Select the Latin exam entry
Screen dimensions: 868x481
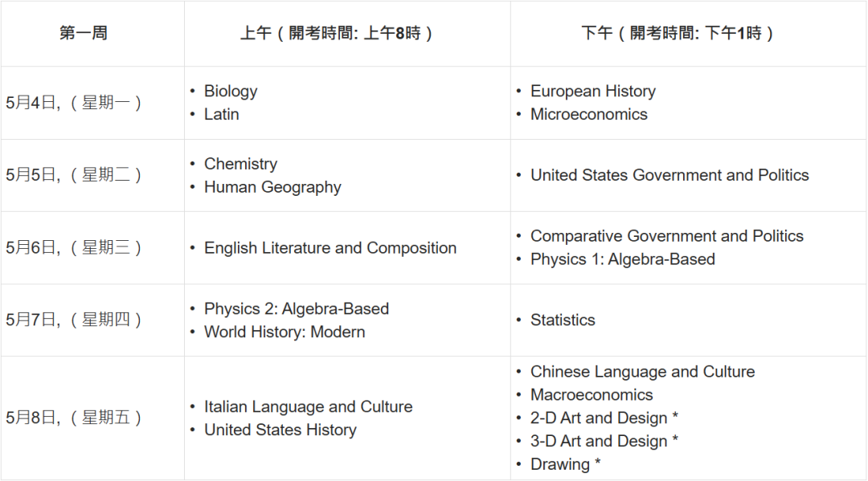tap(222, 115)
